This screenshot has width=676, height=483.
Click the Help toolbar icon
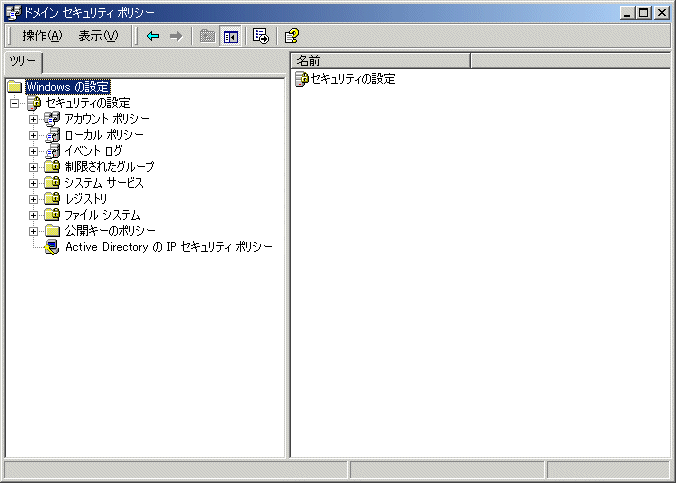pos(291,36)
